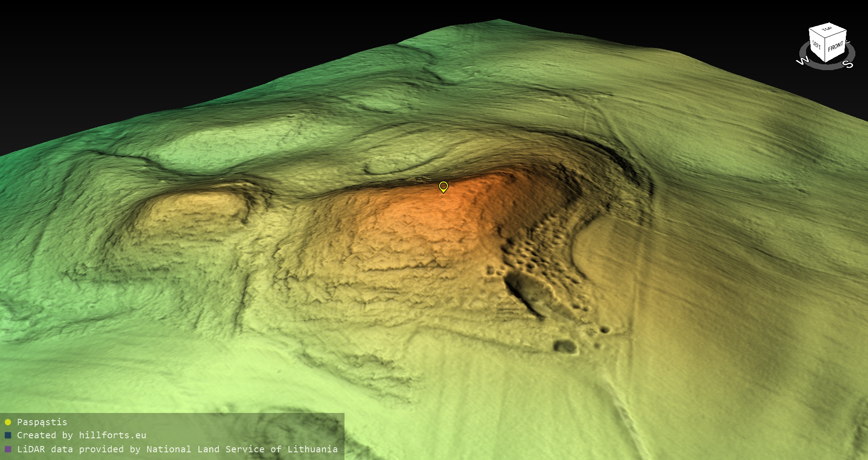The image size is (868, 460).
Task: Click the purple square legend marker
Action: [x=8, y=449]
